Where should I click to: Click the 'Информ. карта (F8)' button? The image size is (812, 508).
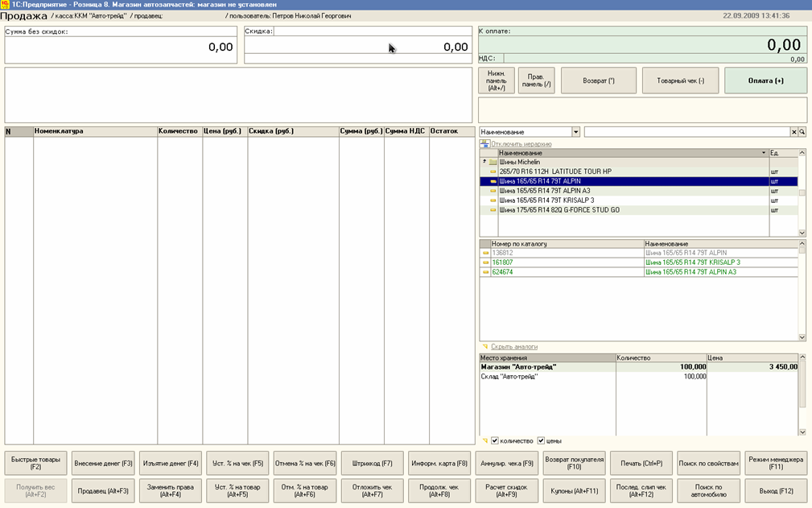point(439,463)
